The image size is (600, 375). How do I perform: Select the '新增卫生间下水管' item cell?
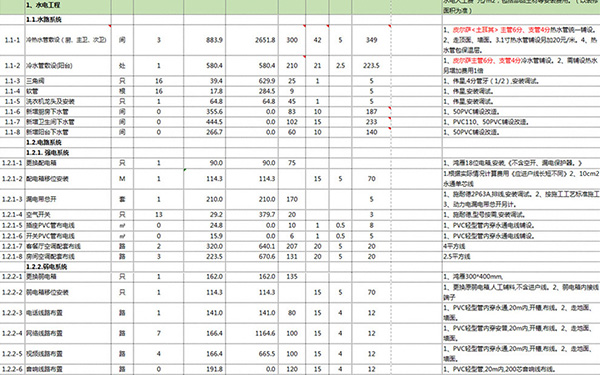pyautogui.click(x=68, y=122)
